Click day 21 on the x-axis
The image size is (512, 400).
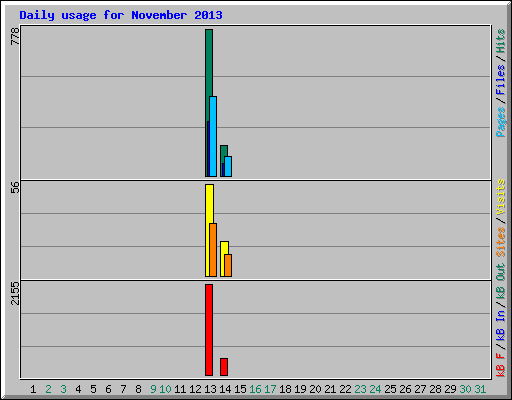click(x=330, y=389)
